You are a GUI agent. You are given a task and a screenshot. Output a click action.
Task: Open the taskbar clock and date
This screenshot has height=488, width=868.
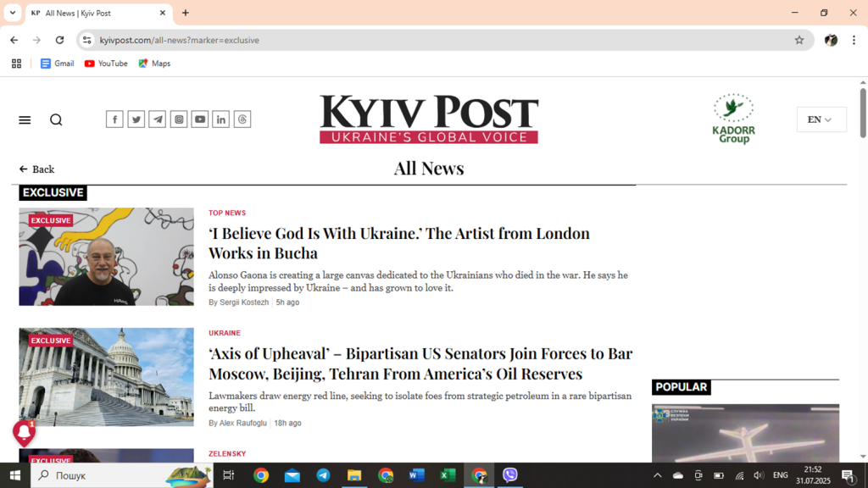click(x=813, y=475)
